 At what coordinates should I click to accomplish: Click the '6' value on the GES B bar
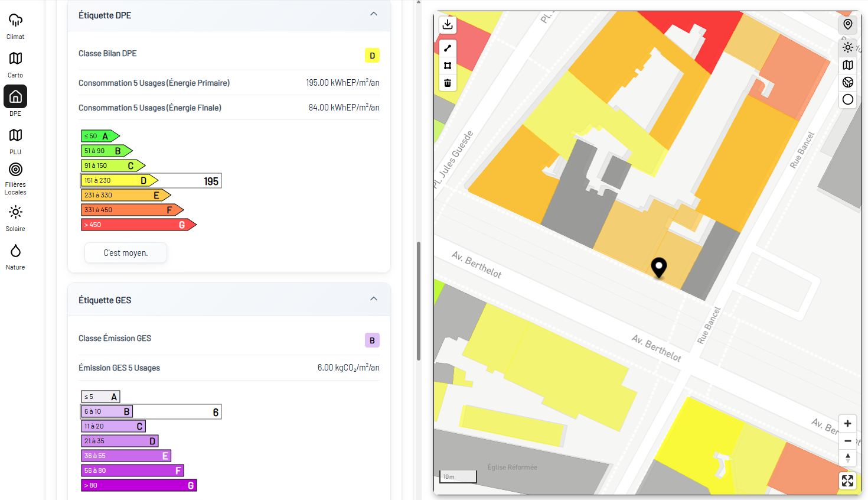216,413
